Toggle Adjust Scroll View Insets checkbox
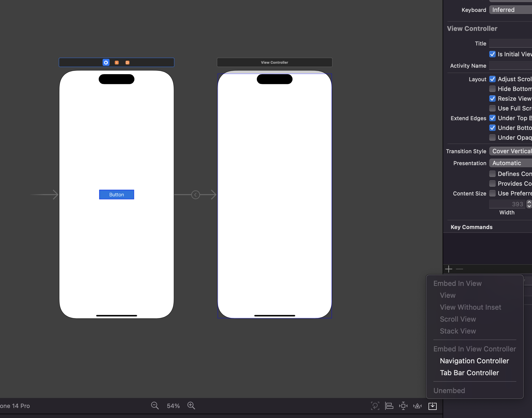 point(492,79)
